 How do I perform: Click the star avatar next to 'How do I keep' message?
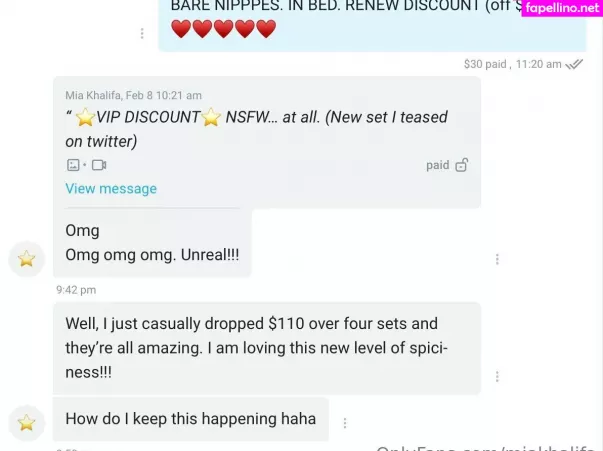27,423
